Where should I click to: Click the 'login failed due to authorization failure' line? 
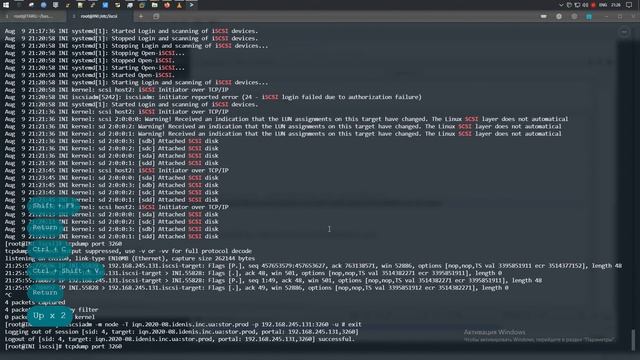[213, 97]
